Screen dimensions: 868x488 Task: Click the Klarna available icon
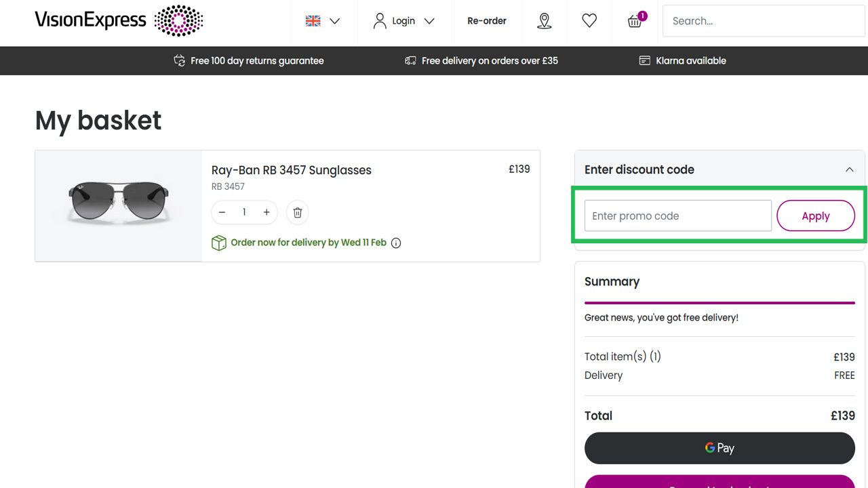point(644,60)
